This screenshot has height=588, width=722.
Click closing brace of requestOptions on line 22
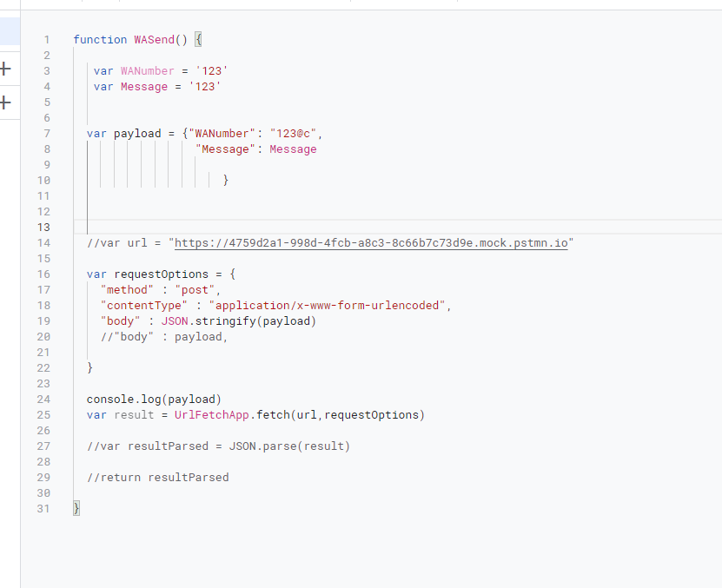coord(89,367)
